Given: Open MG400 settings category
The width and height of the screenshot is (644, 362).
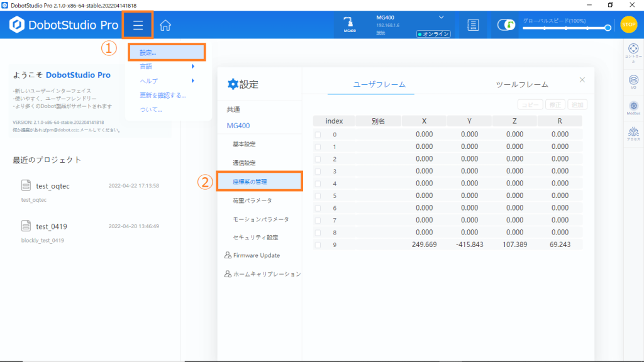Looking at the screenshot, I should coord(238,126).
